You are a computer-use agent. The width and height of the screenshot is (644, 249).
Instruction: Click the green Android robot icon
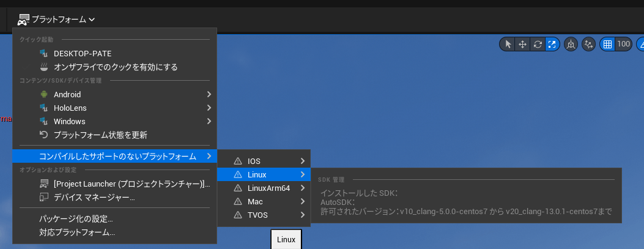[x=44, y=94]
